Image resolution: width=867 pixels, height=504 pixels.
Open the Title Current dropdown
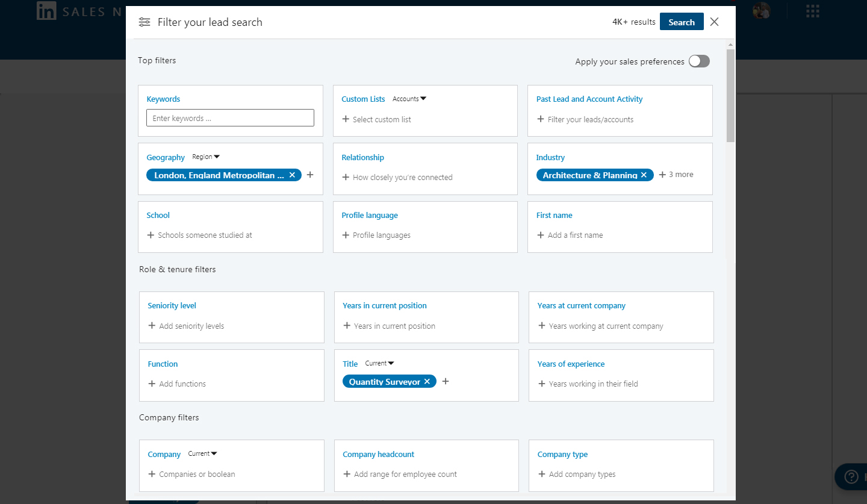point(380,364)
